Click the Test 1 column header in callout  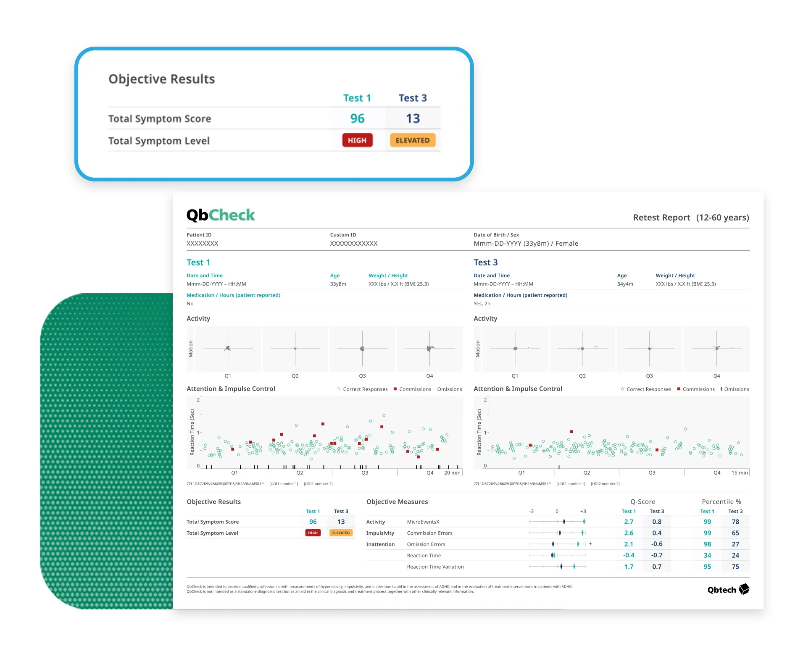(357, 98)
